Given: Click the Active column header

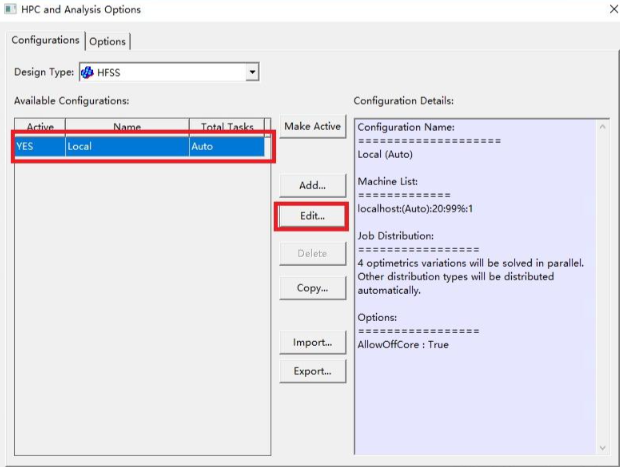Looking at the screenshot, I should [x=40, y=127].
